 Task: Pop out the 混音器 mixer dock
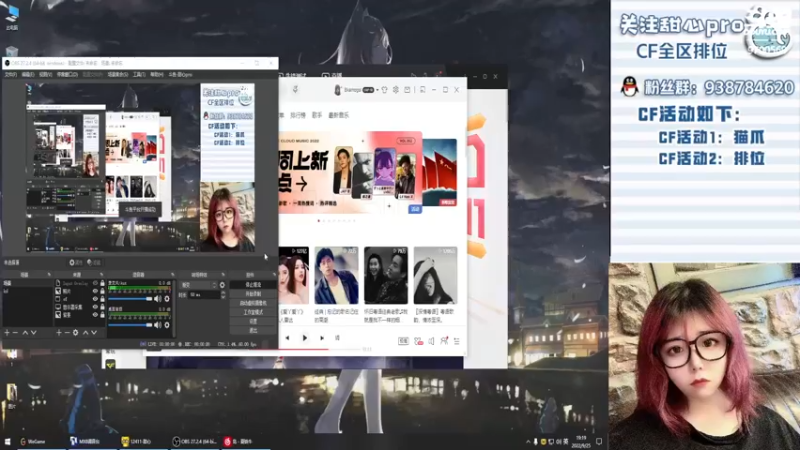click(172, 275)
